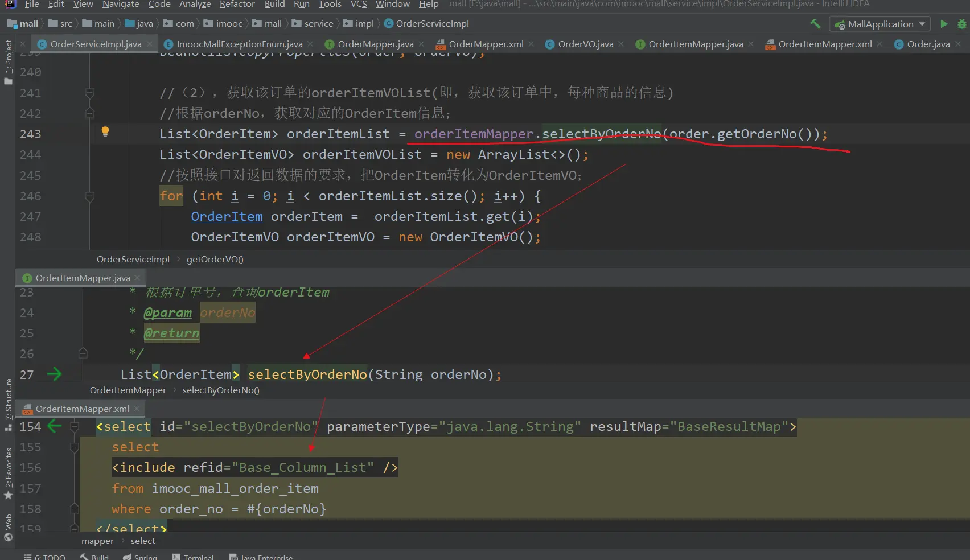Click the navigate-to-interface arrow at line 154
Image resolution: width=970 pixels, height=560 pixels.
[x=54, y=426]
